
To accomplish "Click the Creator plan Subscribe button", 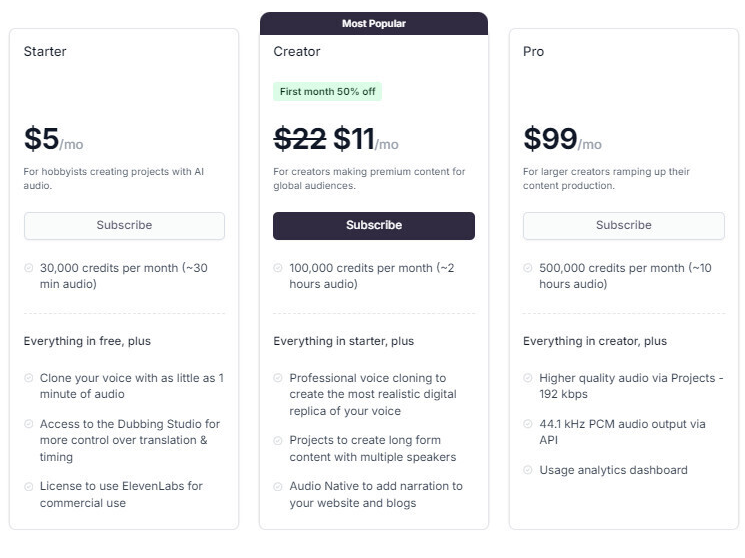I will [x=374, y=225].
